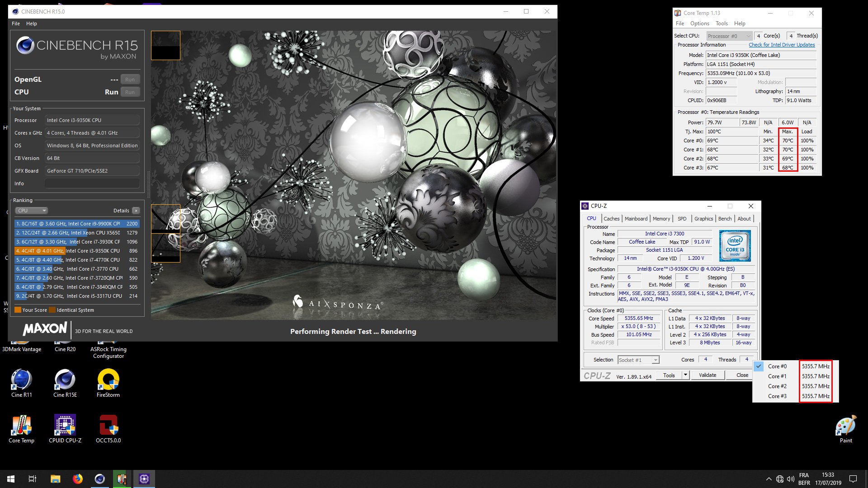Open CPU-Z Tools dropdown arrow
Screen dimensions: 868x488
pos(685,375)
